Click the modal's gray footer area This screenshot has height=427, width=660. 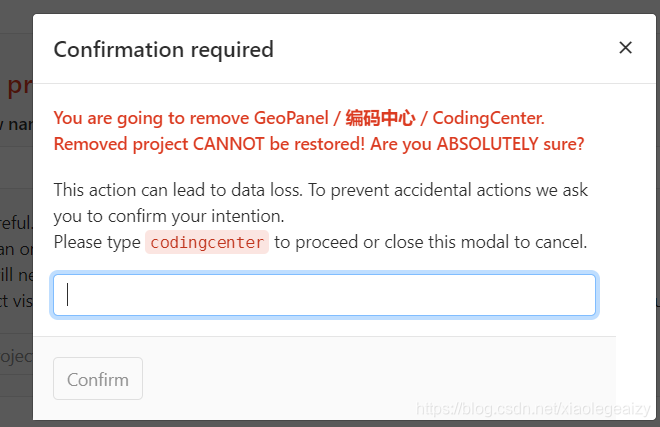[x=324, y=378]
